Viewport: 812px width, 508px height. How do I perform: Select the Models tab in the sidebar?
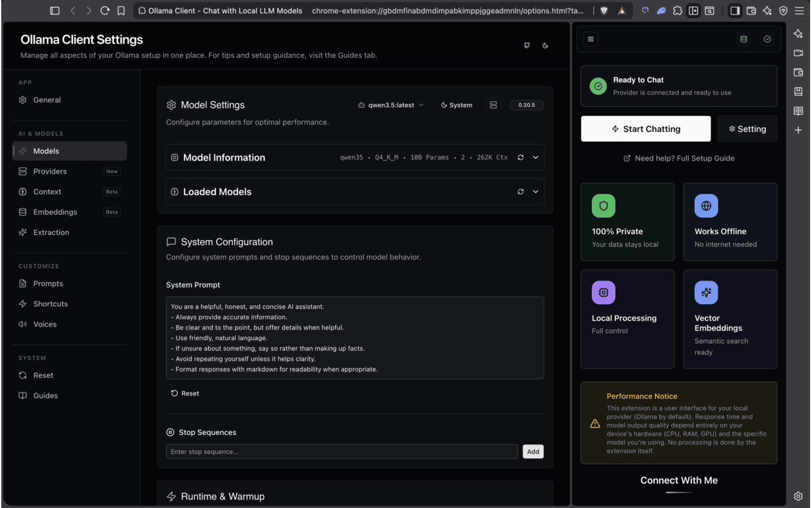pyautogui.click(x=70, y=151)
